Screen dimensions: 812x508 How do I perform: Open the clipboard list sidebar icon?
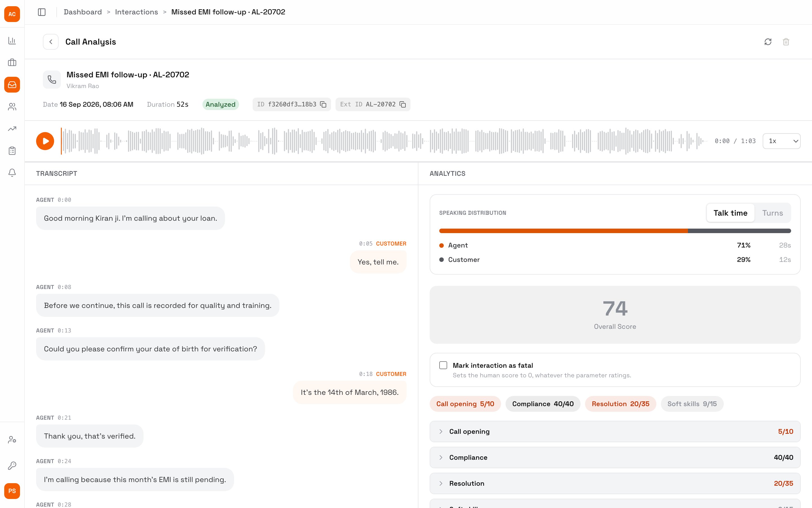[x=12, y=151]
